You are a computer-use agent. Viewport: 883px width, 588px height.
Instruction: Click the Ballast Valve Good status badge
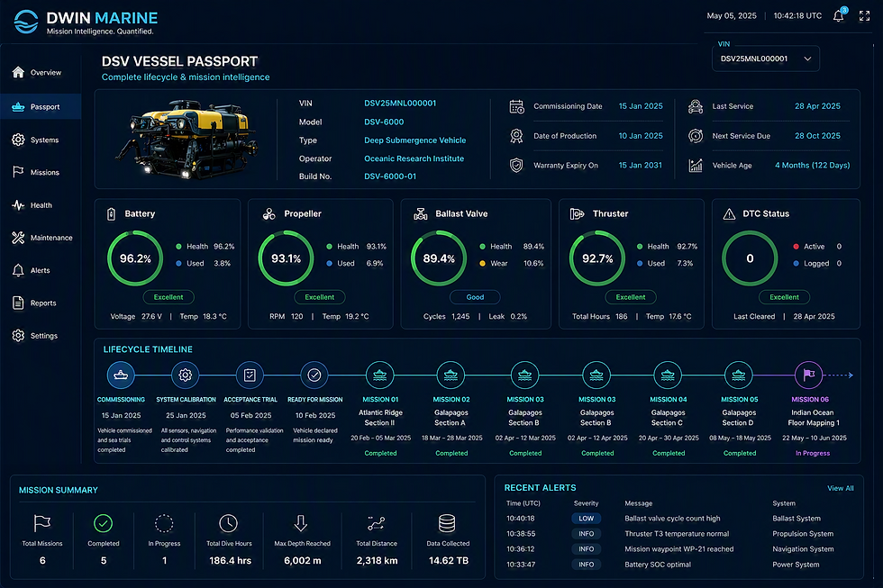(x=475, y=297)
